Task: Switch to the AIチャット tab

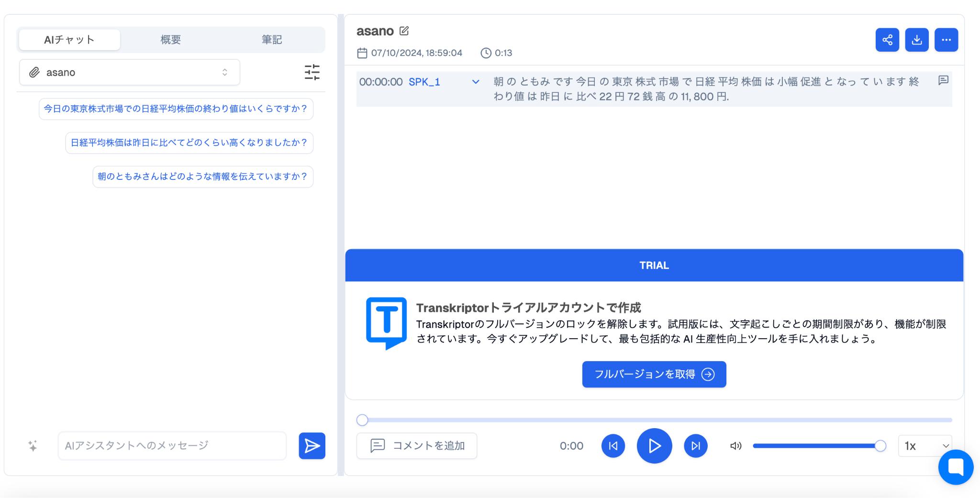Action: (69, 40)
